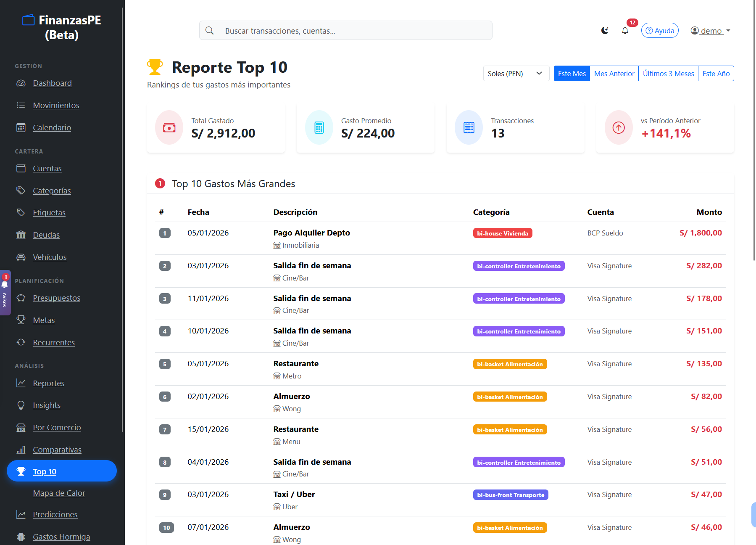Open the Mapa de Calor link
The height and width of the screenshot is (545, 756).
tap(59, 493)
